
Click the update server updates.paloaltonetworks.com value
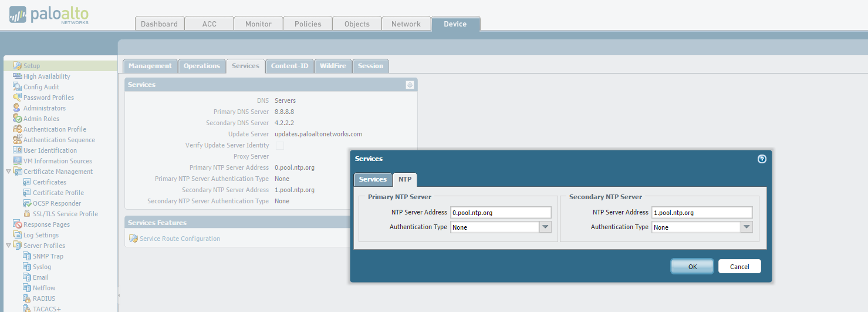[x=318, y=134]
